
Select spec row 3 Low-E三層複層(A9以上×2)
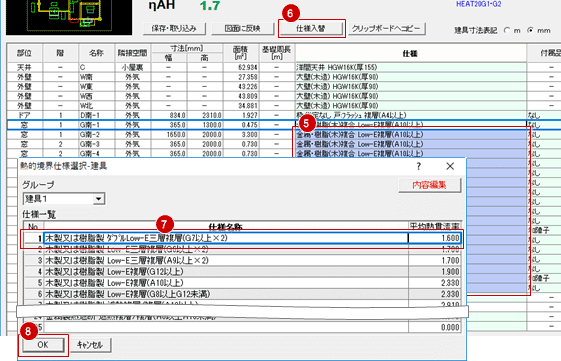[x=225, y=260]
